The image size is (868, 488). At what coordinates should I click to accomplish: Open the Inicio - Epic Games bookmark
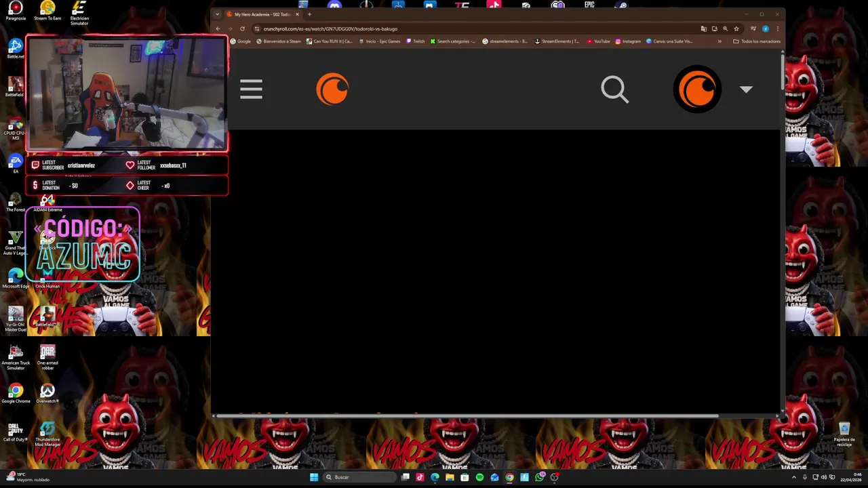(379, 41)
